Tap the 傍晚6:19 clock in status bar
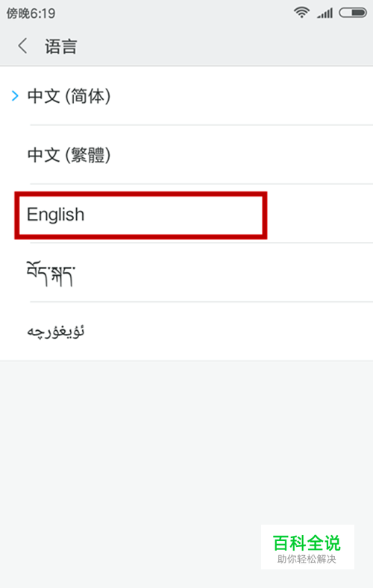 [31, 13]
